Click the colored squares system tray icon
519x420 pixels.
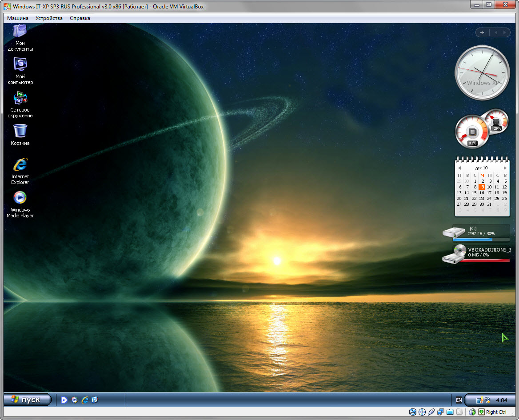click(479, 400)
